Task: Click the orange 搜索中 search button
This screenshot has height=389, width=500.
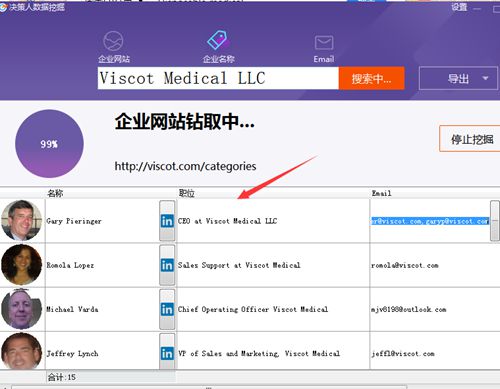Action: [x=371, y=78]
